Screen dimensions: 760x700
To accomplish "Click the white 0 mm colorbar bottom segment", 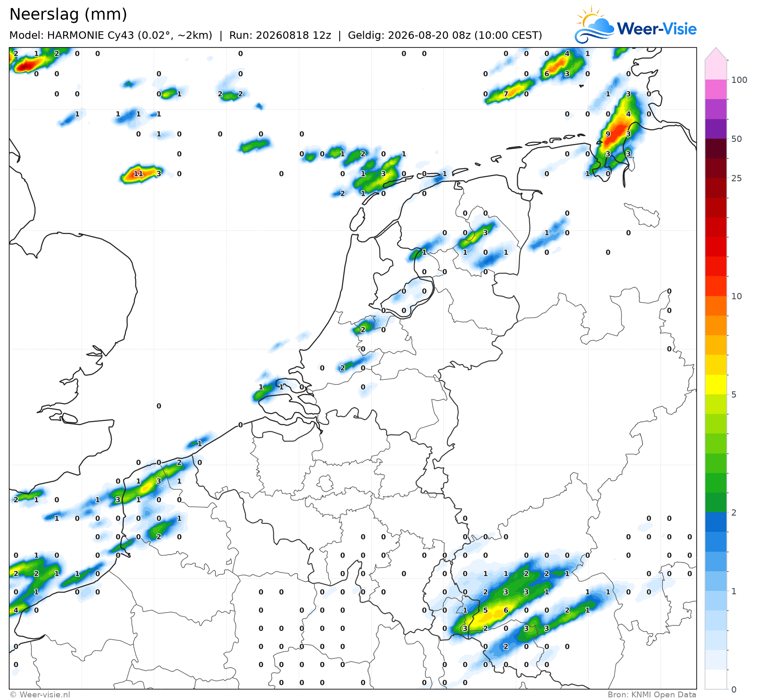I will coord(716,679).
